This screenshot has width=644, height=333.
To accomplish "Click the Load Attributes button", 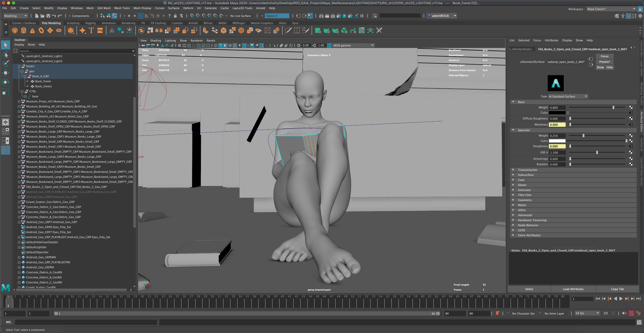I will tap(573, 289).
